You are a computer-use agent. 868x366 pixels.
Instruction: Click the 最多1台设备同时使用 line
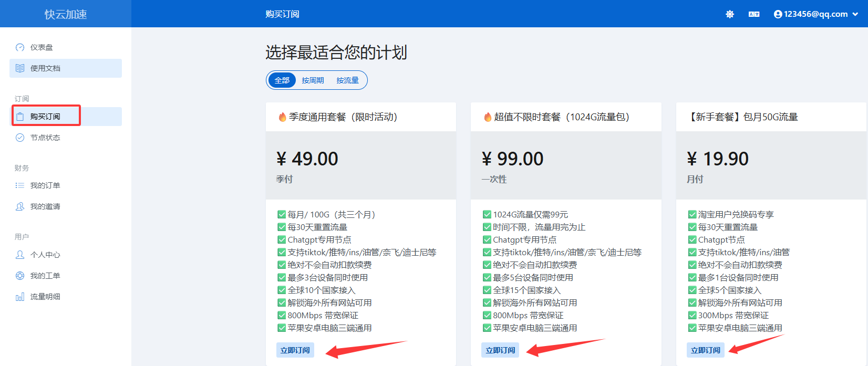tap(733, 277)
